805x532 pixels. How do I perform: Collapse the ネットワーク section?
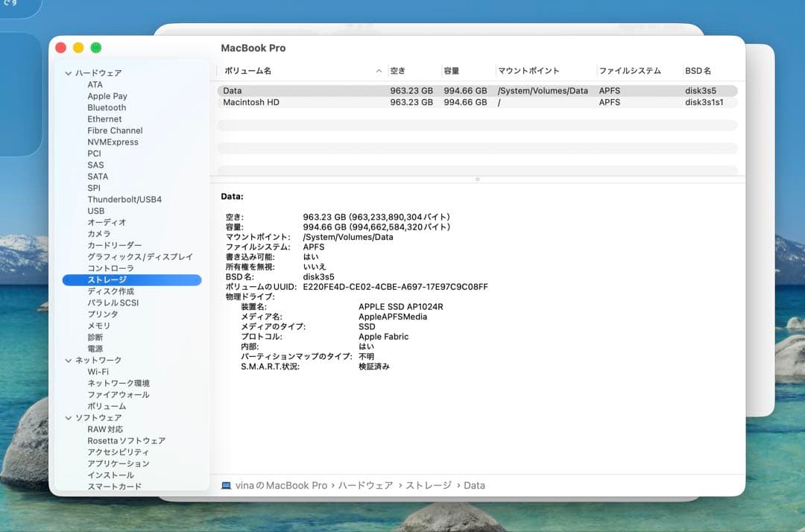tap(69, 361)
